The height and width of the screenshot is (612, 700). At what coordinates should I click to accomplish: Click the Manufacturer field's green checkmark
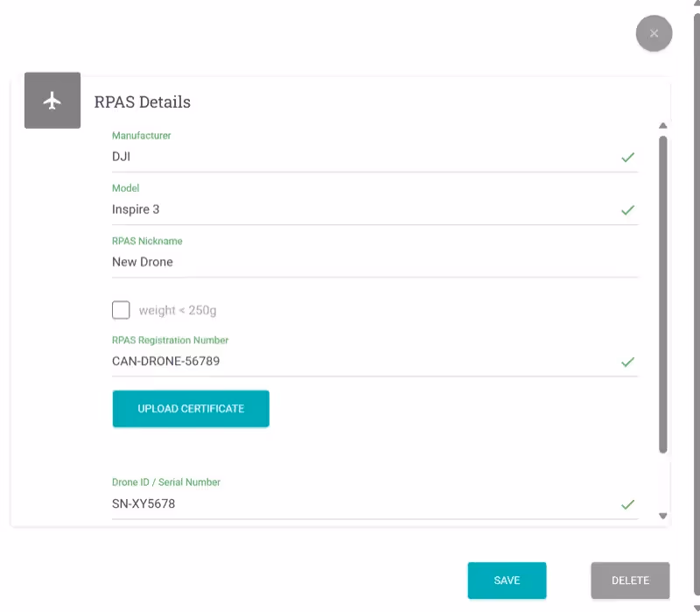tap(627, 158)
